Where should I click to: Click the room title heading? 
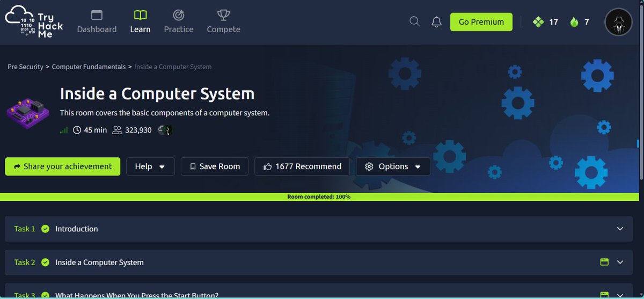click(x=157, y=94)
